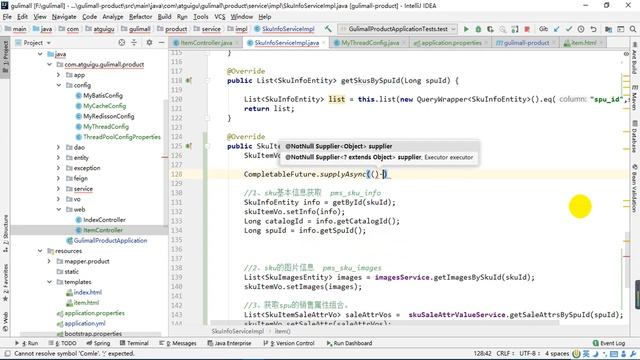
Task: Click the Git update project arrow
Action: tap(557, 29)
